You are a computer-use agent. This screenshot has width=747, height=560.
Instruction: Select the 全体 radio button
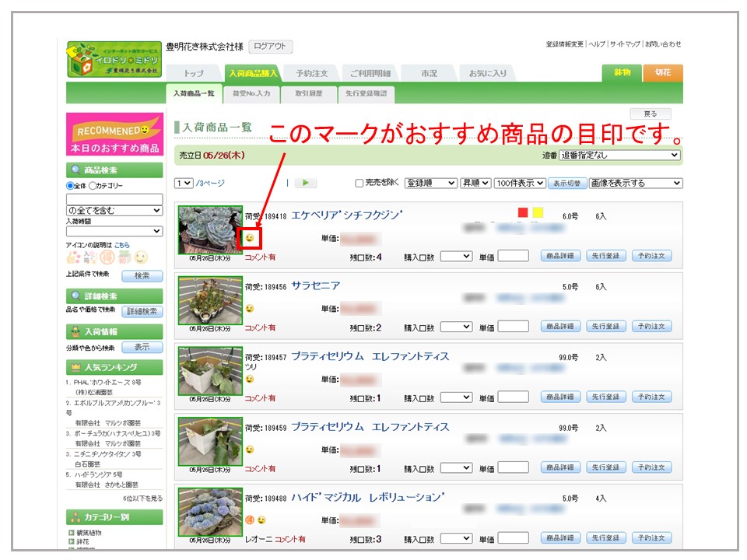click(x=71, y=186)
